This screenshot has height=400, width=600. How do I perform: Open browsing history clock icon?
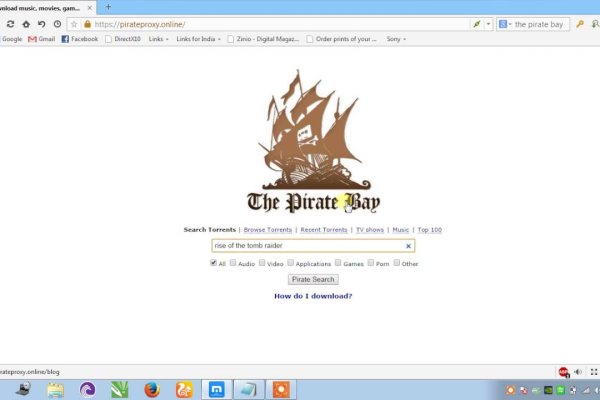click(x=56, y=23)
